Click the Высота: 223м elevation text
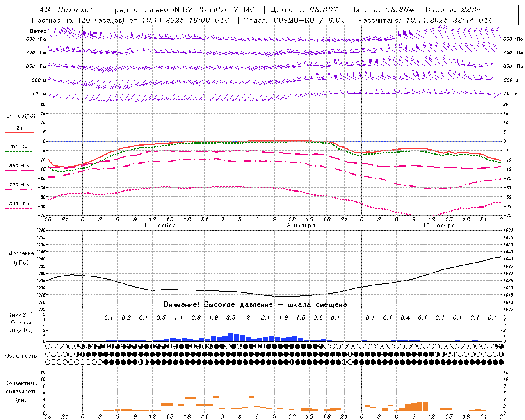This screenshot has height=420, width=525. (453, 10)
